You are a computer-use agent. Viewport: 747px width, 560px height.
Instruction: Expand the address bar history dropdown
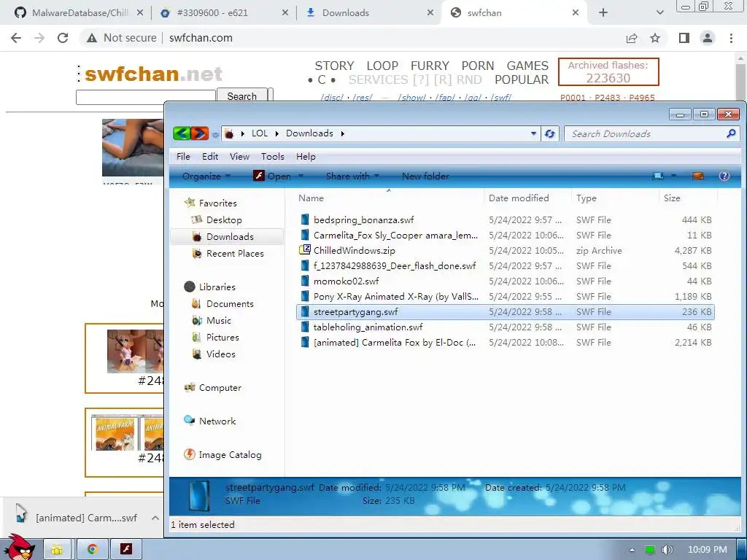(533, 134)
